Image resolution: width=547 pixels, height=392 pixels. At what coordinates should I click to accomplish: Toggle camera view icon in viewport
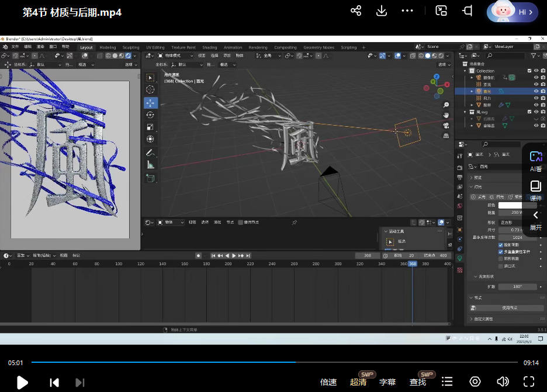[x=446, y=126]
